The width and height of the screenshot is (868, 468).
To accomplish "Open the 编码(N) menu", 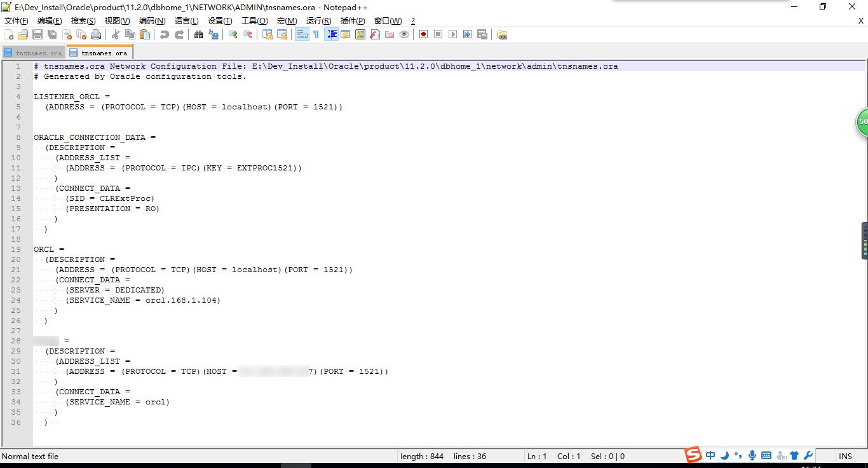I will tap(152, 21).
